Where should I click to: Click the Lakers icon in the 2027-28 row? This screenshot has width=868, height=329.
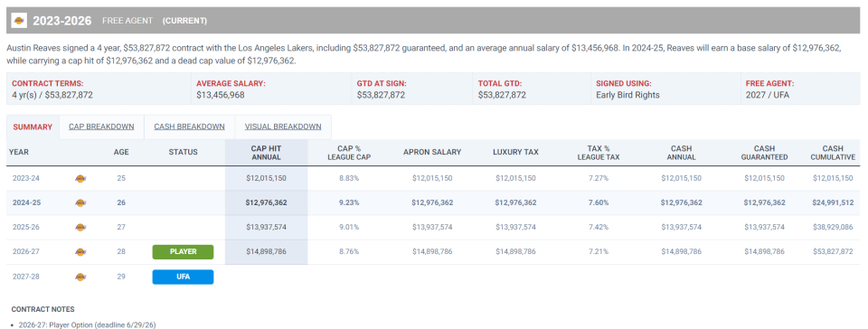pyautogui.click(x=80, y=277)
